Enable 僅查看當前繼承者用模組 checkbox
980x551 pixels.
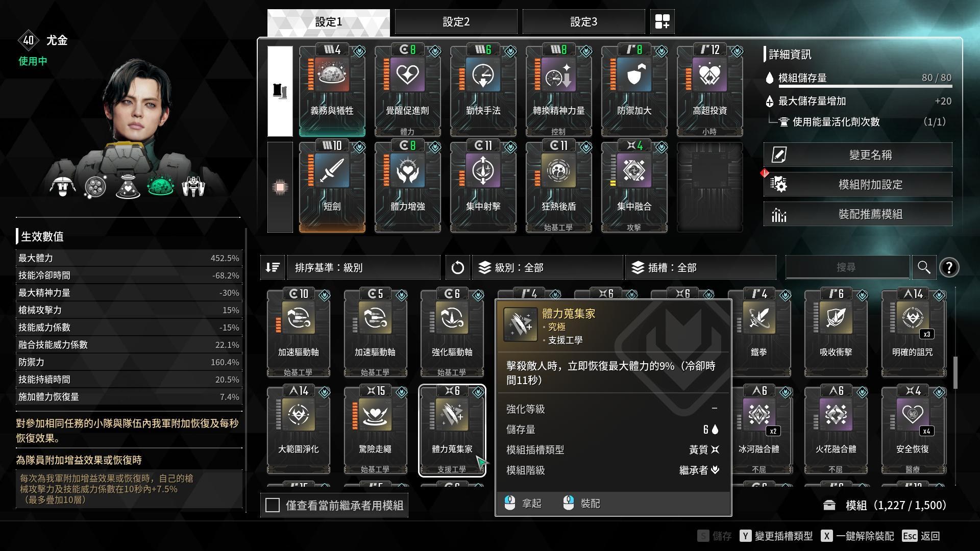(x=273, y=505)
